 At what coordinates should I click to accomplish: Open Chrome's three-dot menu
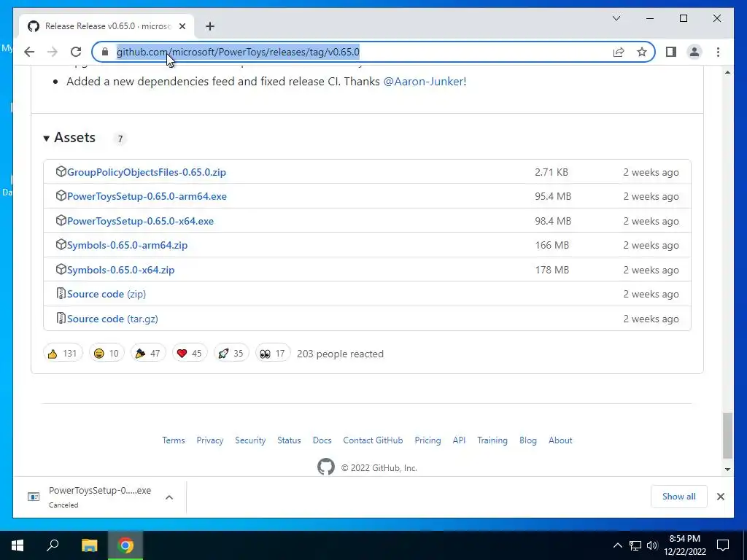pos(718,52)
